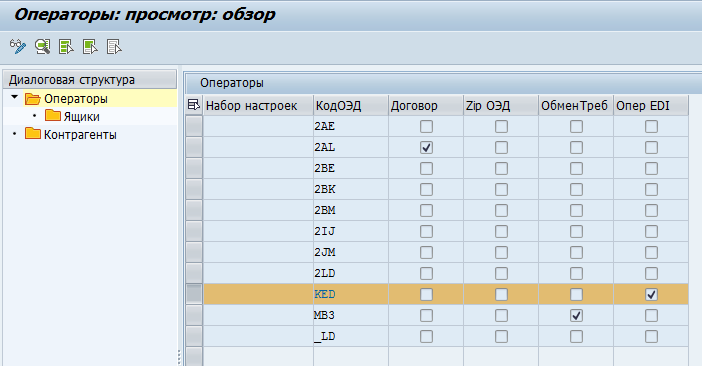Click the 2IJ code cell
702x366 pixels.
[x=351, y=231]
